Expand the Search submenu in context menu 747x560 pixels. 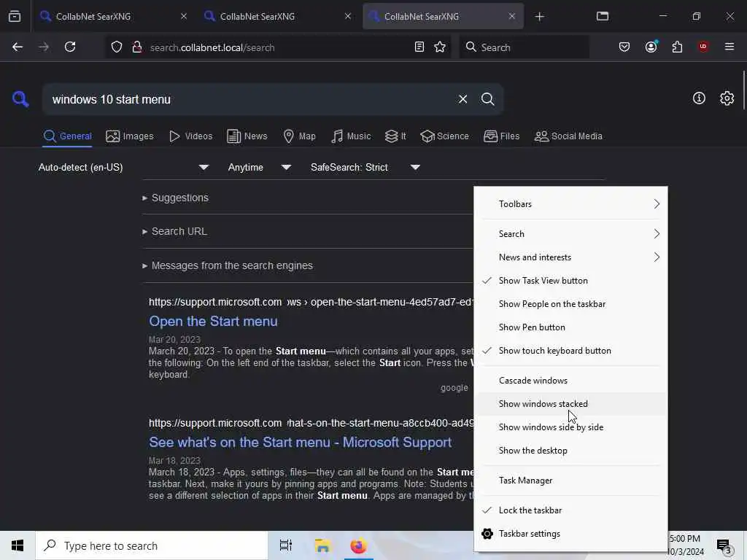pyautogui.click(x=570, y=234)
